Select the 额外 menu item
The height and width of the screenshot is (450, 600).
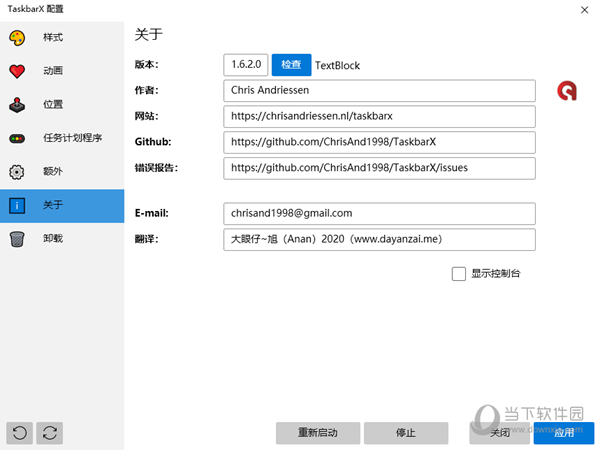coord(62,172)
